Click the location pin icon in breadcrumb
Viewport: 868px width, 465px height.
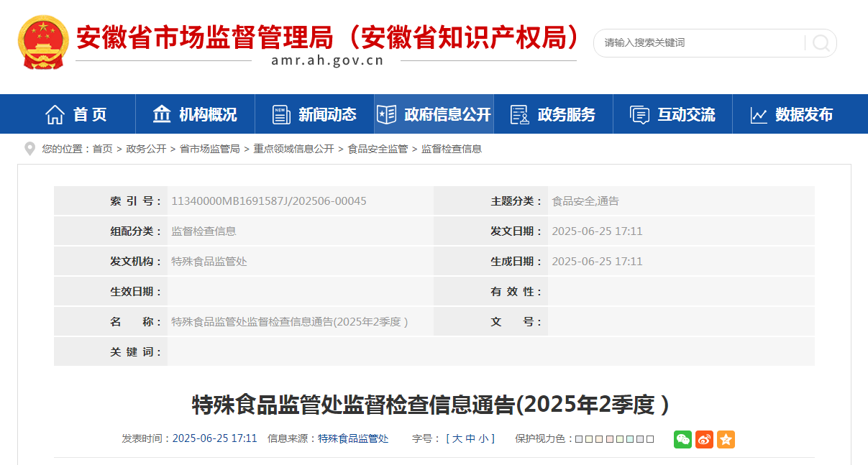[x=29, y=149]
